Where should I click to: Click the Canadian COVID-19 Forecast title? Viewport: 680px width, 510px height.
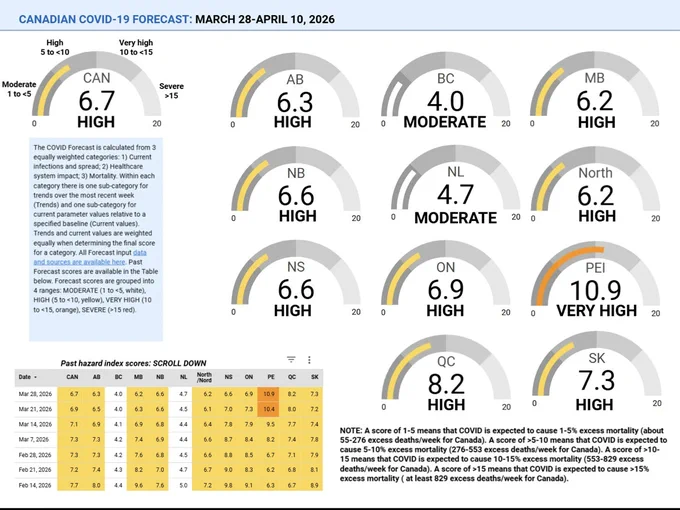(105, 19)
